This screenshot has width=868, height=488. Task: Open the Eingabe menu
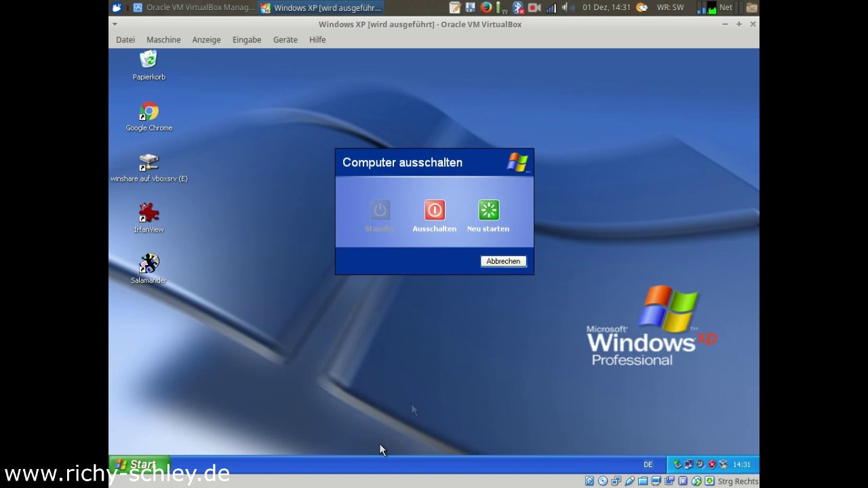click(247, 39)
